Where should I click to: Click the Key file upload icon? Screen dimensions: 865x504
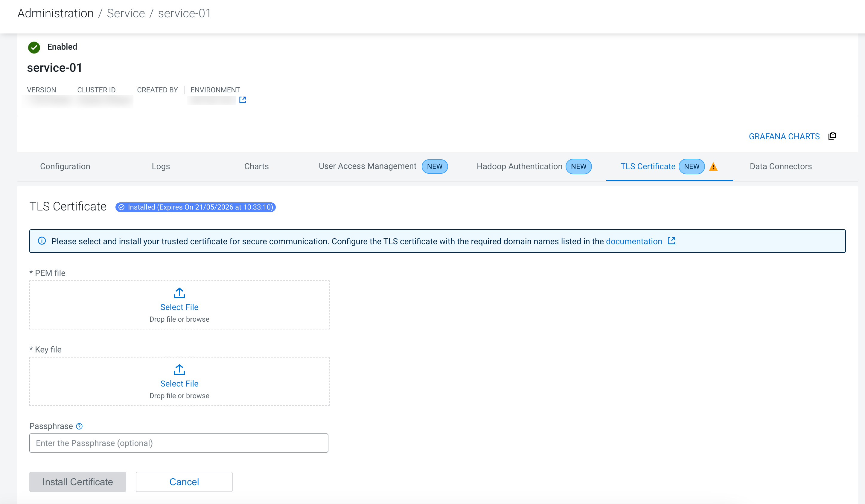click(x=179, y=369)
